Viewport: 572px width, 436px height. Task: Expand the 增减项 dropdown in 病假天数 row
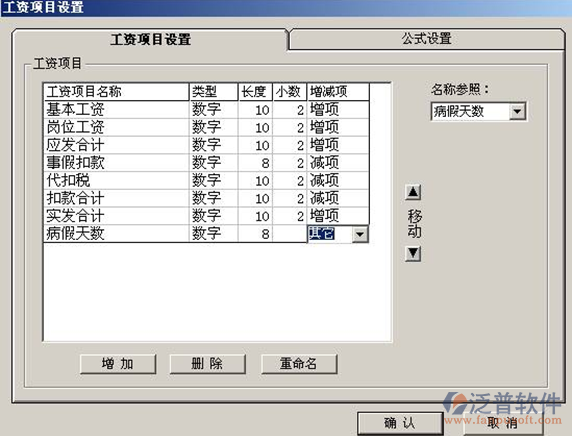click(360, 234)
